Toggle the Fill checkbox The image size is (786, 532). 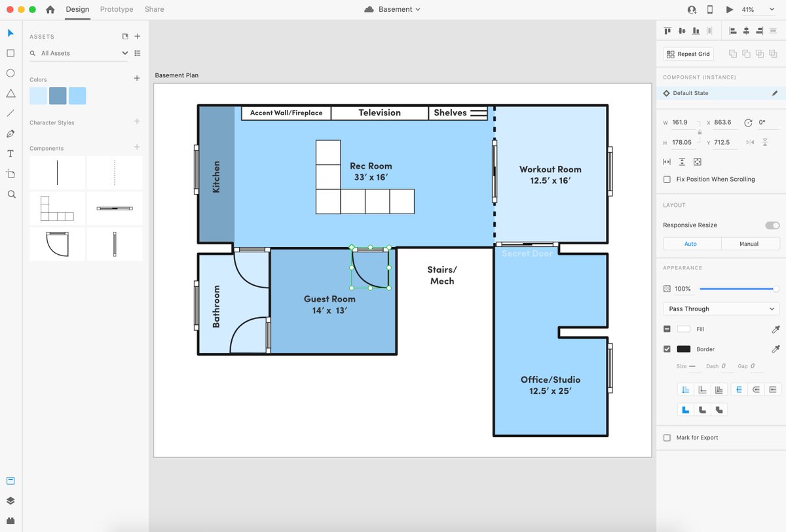pos(667,330)
